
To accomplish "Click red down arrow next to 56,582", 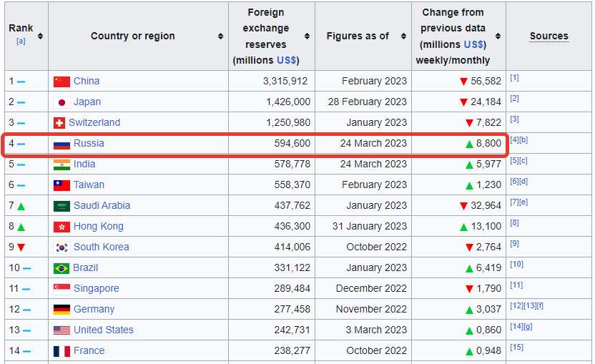I will click(463, 82).
